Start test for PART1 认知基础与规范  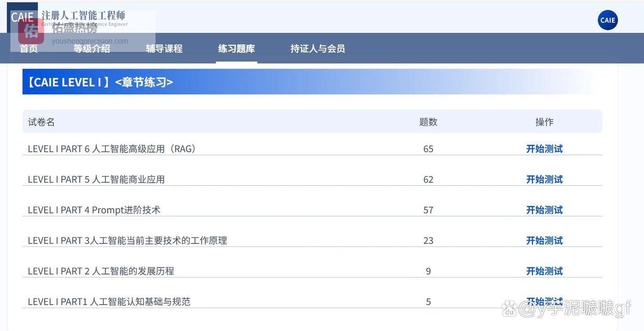(544, 301)
